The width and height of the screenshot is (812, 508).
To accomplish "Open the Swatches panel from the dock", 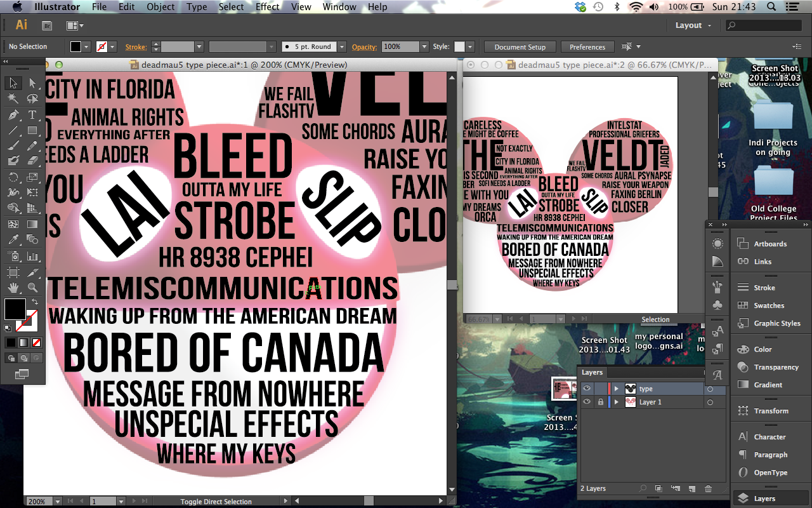I will (x=769, y=305).
